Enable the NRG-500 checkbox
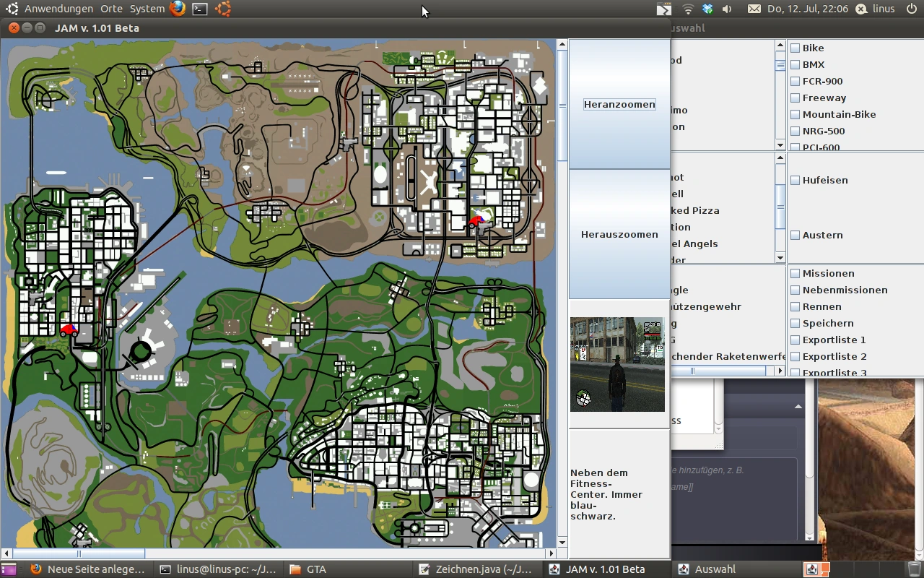This screenshot has height=578, width=924. (x=795, y=131)
